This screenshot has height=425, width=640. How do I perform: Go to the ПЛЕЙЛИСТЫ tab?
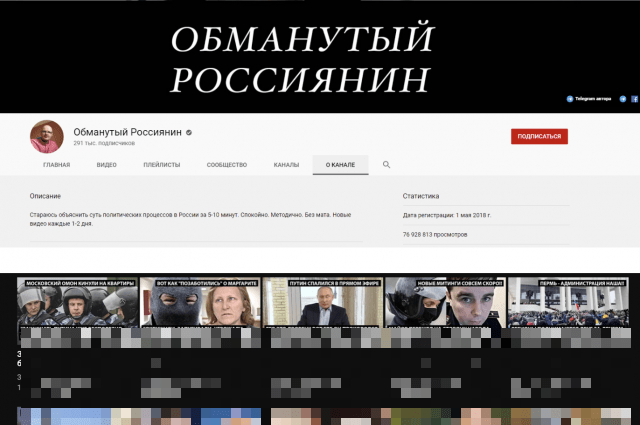161,164
